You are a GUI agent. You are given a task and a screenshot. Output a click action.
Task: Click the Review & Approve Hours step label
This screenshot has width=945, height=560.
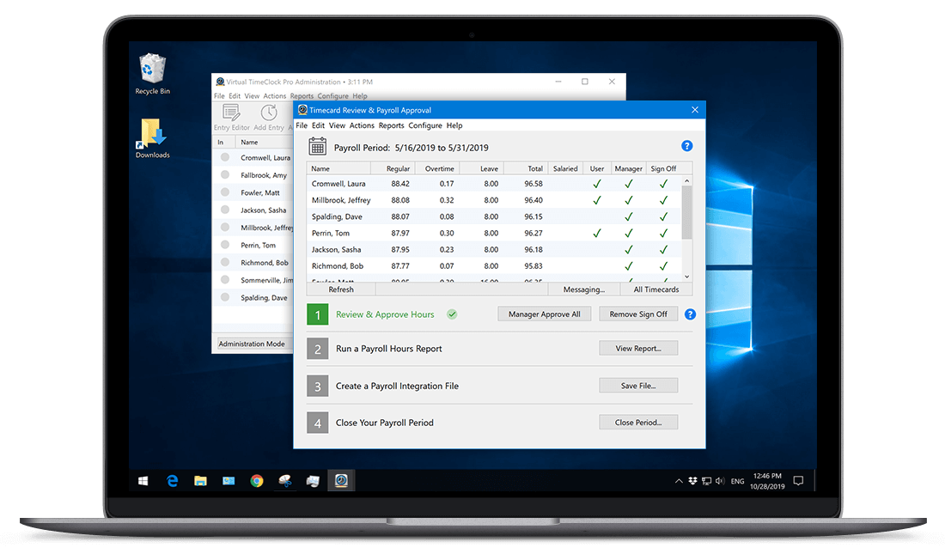tap(385, 314)
